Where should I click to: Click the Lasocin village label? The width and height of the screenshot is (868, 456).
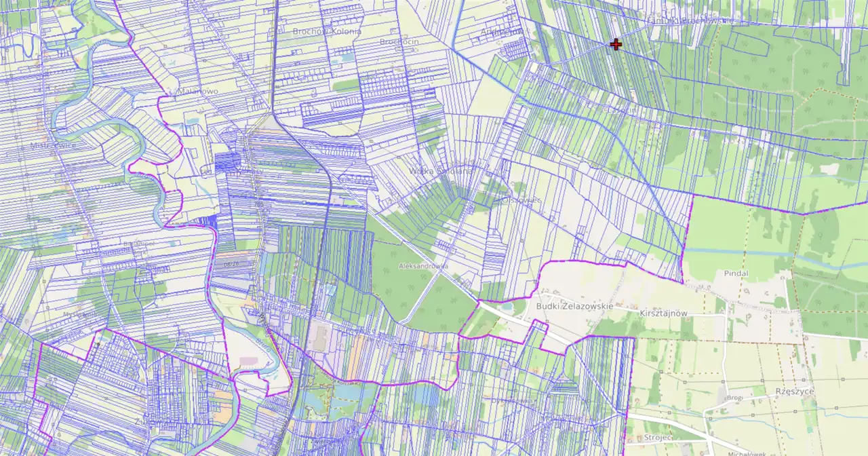[x=620, y=110]
